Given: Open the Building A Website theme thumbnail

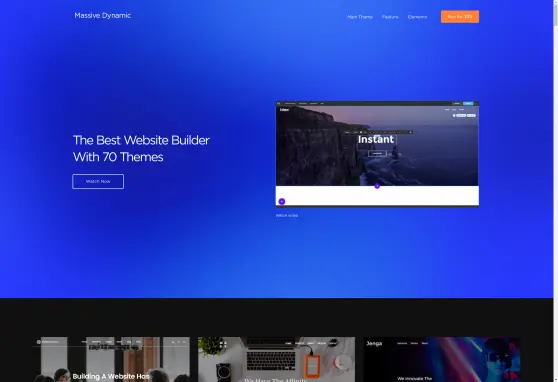Looking at the screenshot, I should click(112, 359).
